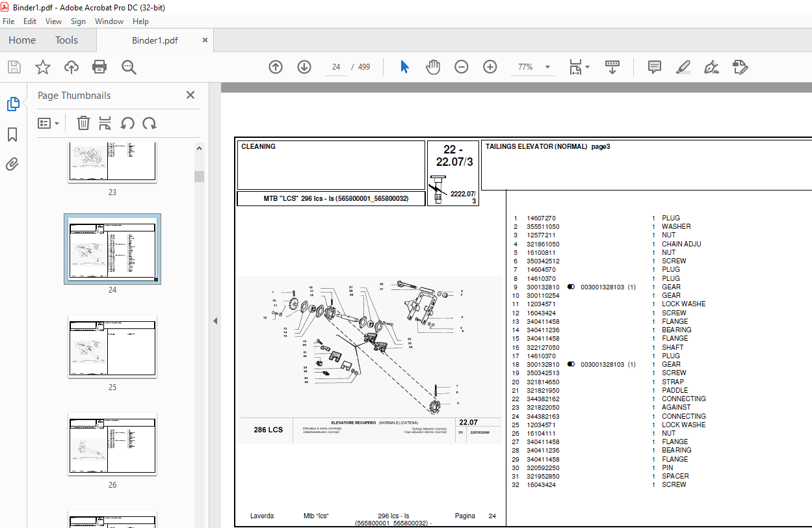812x528 pixels.
Task: Close the Binder1.pdf tab
Action: (205, 40)
